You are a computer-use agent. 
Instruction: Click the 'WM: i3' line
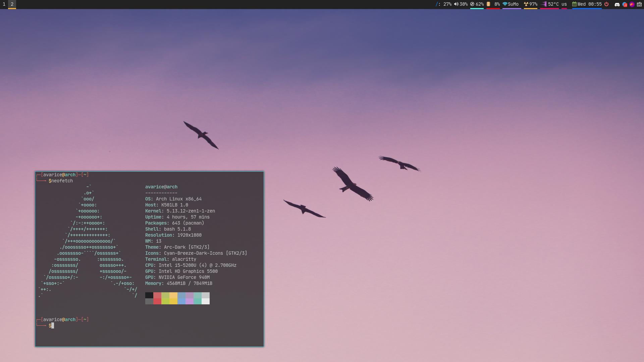[x=153, y=241]
